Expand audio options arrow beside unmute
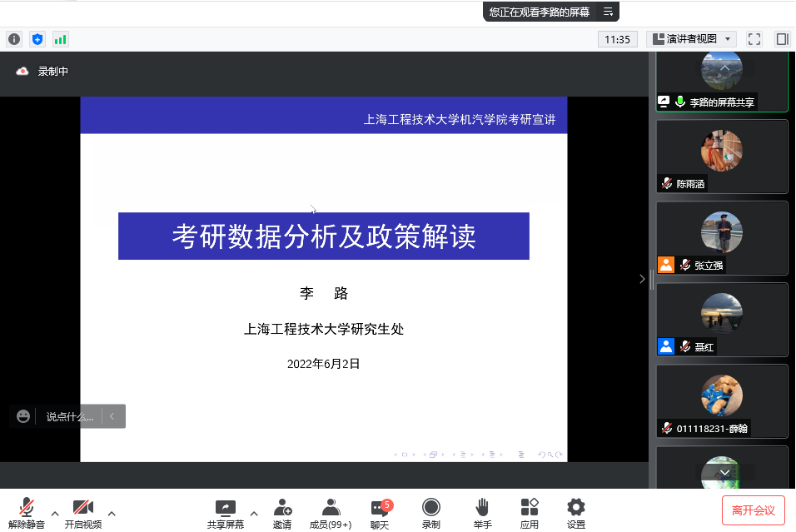 [x=55, y=514]
